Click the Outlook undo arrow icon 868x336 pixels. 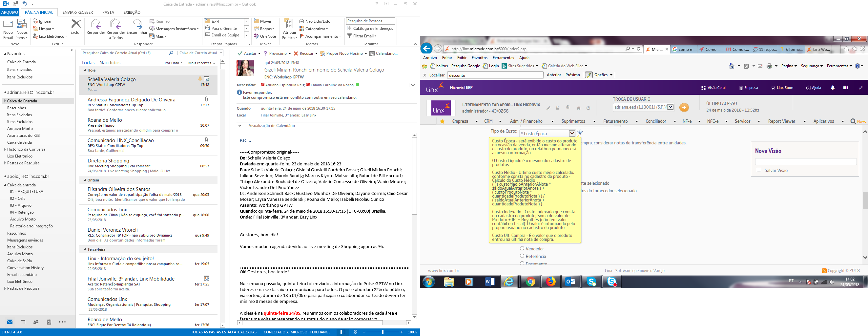[x=25, y=4]
